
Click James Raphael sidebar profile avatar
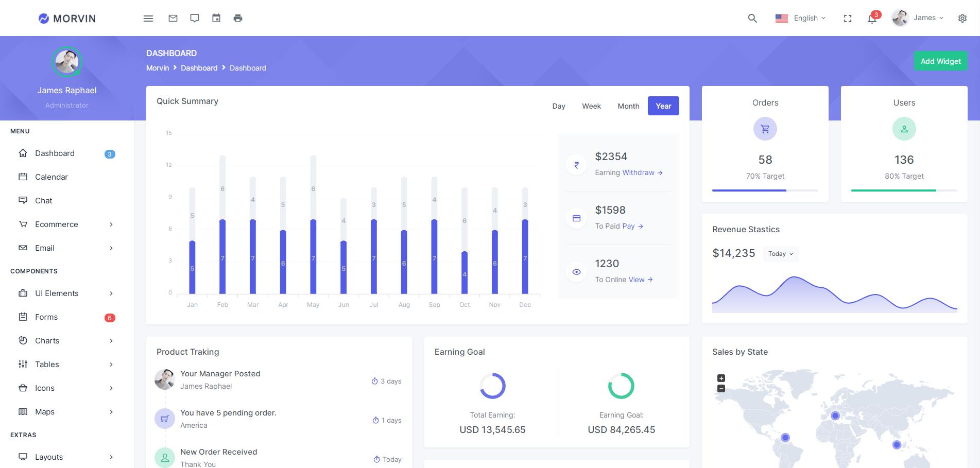67,62
